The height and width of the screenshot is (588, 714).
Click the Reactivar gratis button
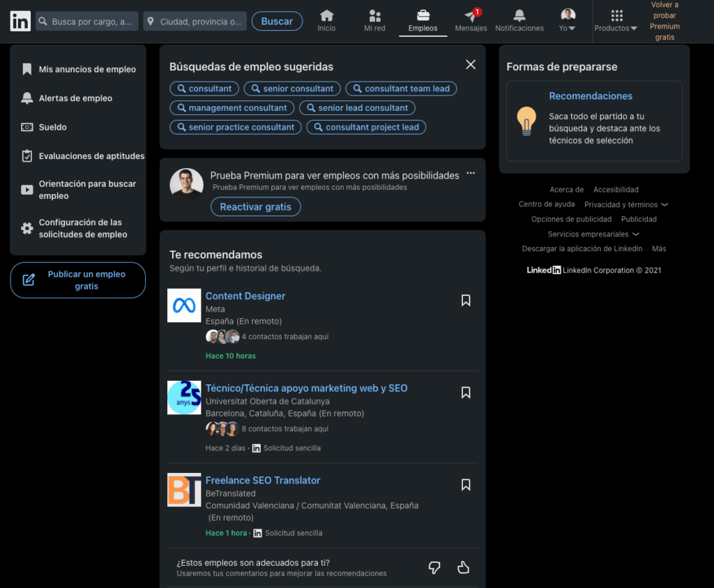click(x=255, y=206)
